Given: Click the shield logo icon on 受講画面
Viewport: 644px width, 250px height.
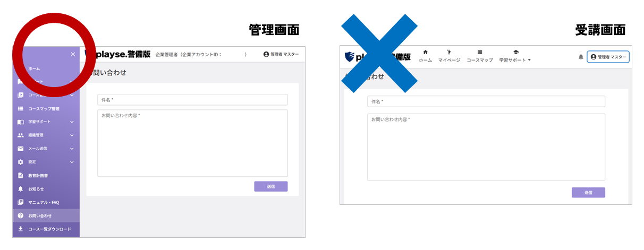Looking at the screenshot, I should [349, 57].
